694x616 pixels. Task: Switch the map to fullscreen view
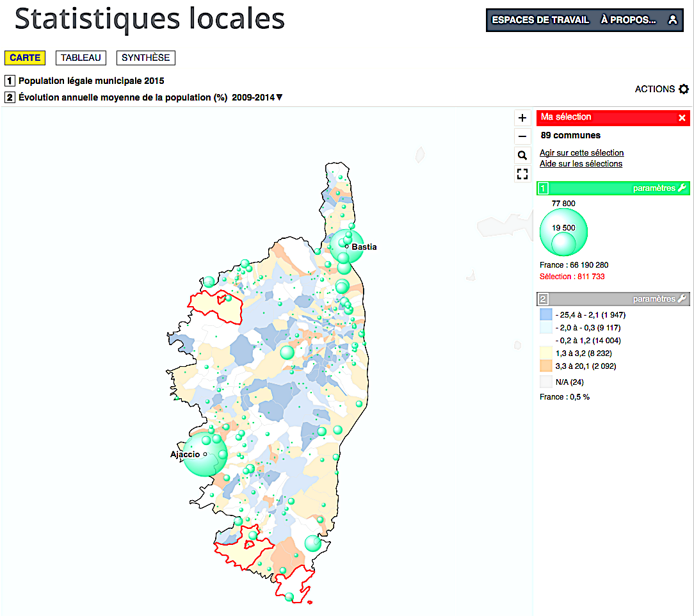(x=522, y=174)
